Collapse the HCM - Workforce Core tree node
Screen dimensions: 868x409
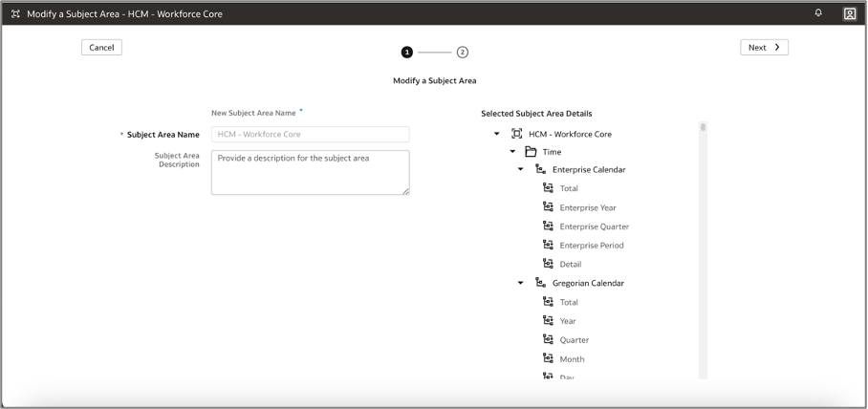496,134
